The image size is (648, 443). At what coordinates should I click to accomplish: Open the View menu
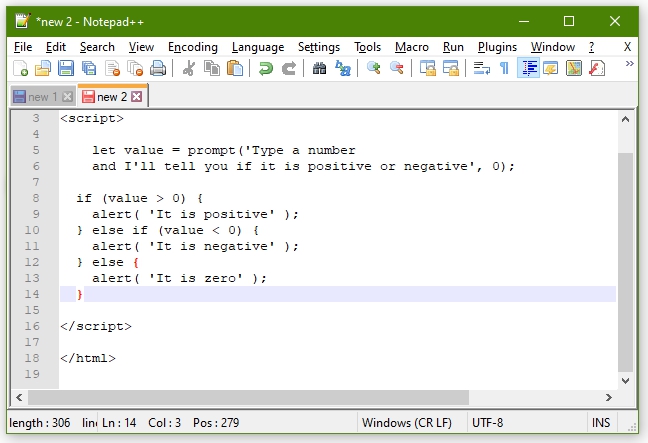point(141,47)
